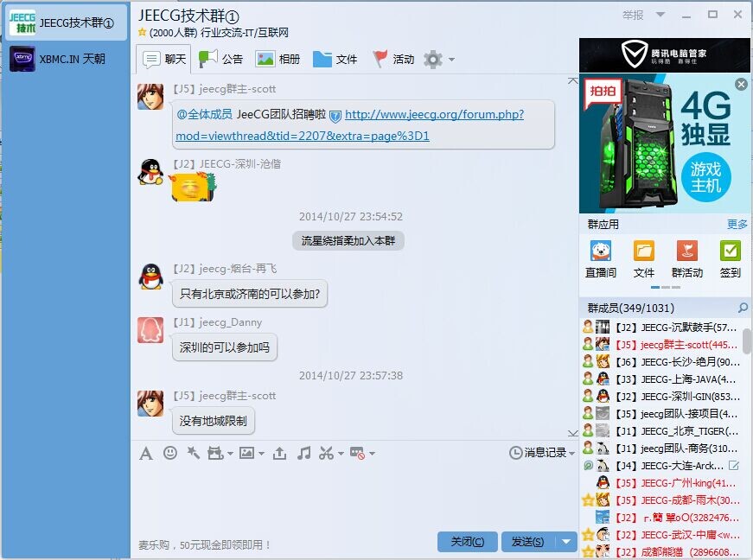The height and width of the screenshot is (560, 753).
Task: Expand the send button options arrow
Action: [x=566, y=542]
